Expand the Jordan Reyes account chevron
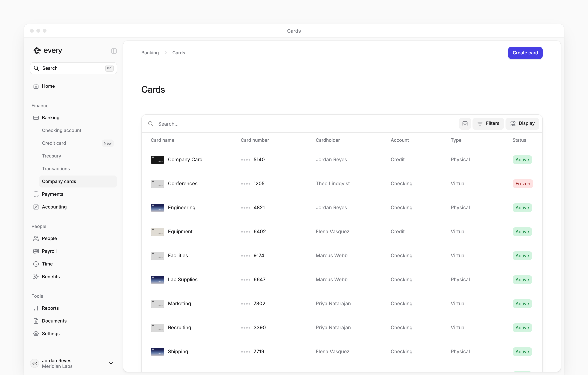The width and height of the screenshot is (588, 375). [111, 363]
